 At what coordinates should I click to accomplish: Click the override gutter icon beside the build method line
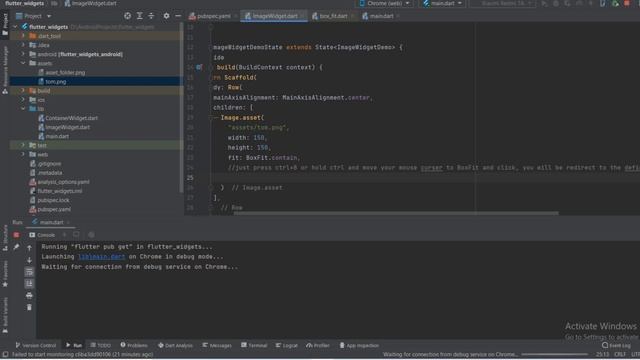pyautogui.click(x=199, y=67)
